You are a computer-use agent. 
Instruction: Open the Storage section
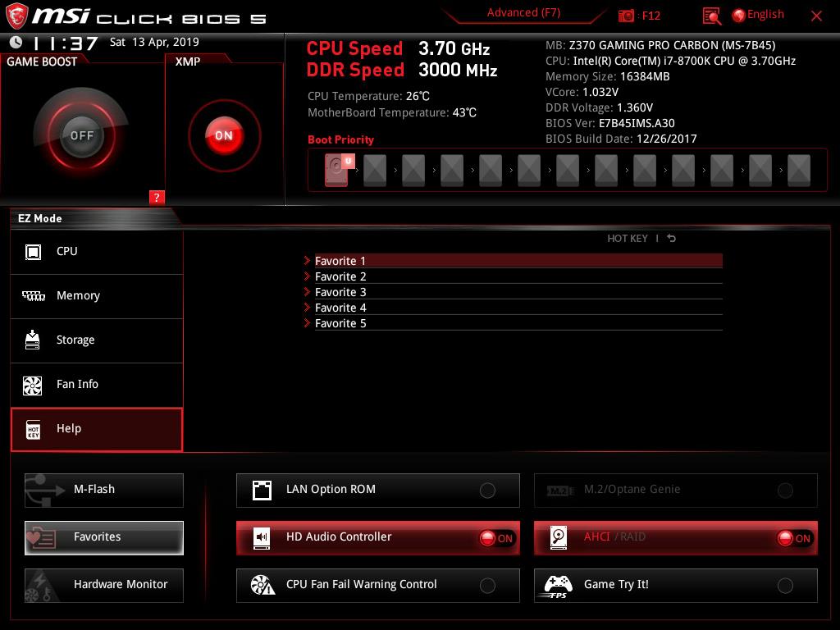[x=75, y=340]
